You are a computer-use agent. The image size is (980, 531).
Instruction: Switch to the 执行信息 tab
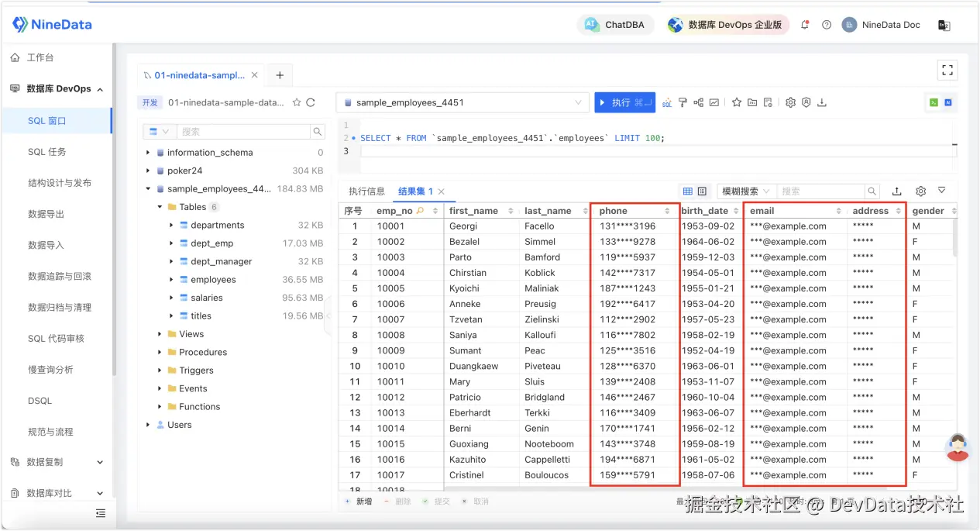pos(366,191)
